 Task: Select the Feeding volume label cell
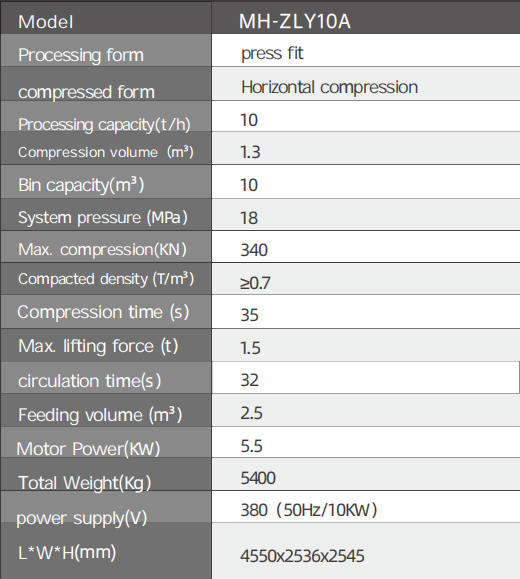(106, 411)
